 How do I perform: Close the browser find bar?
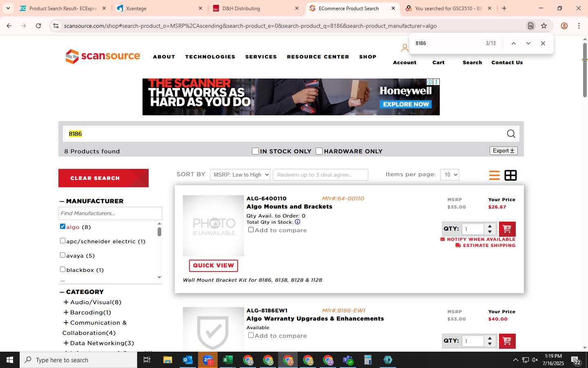[543, 43]
